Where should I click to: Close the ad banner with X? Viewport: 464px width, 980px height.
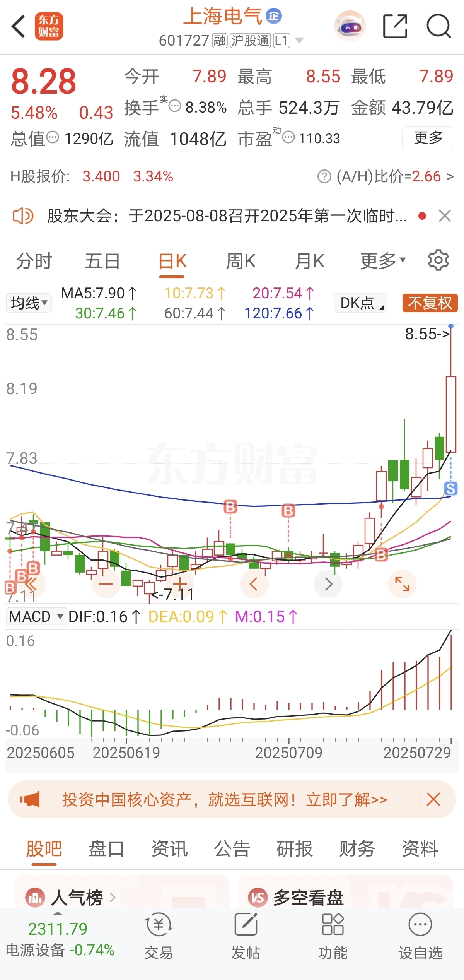[x=433, y=799]
